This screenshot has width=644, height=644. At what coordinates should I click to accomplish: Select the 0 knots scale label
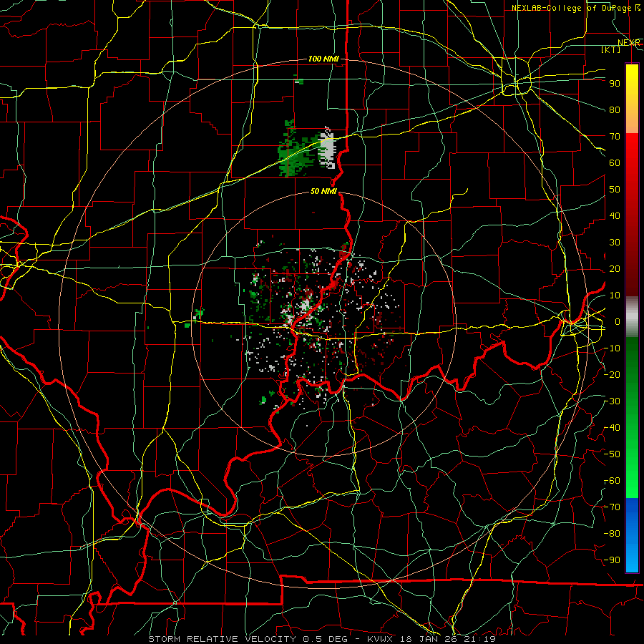618,321
